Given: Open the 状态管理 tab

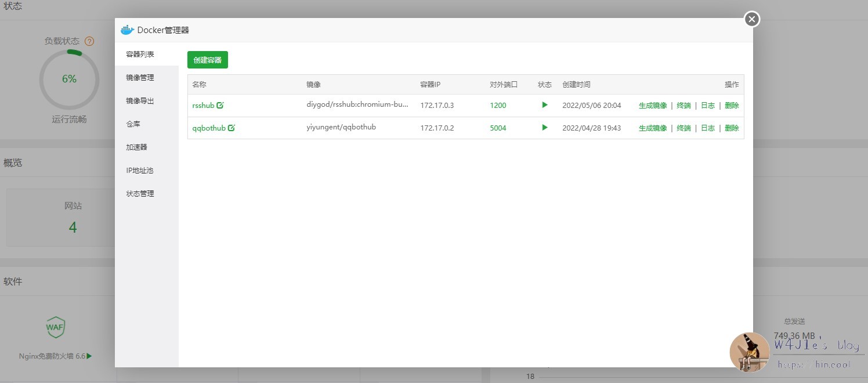Looking at the screenshot, I should pos(140,194).
